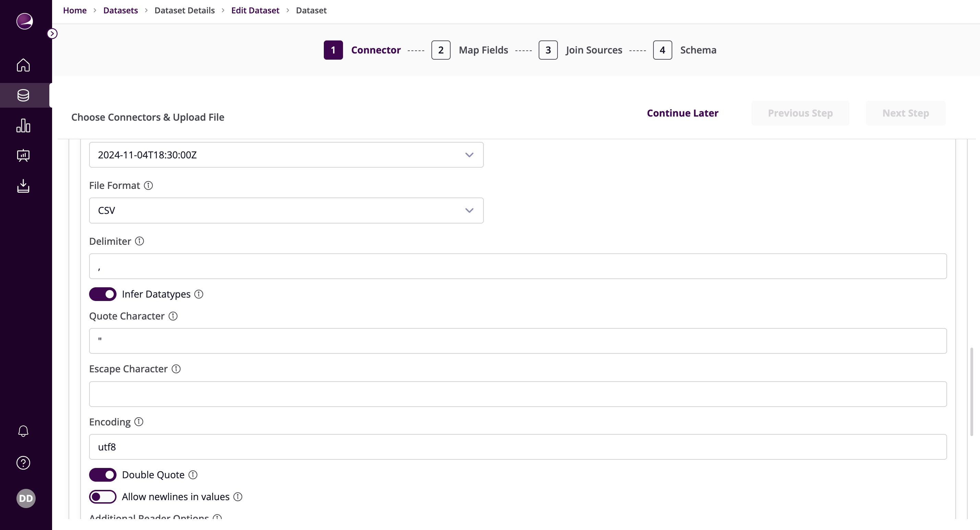
Task: Disable the Infer Datatypes toggle
Action: pyautogui.click(x=103, y=294)
